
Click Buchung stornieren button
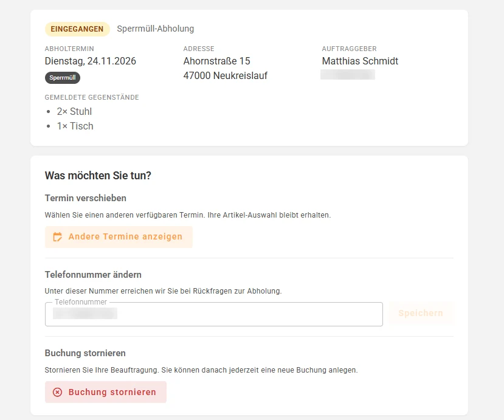coord(106,392)
